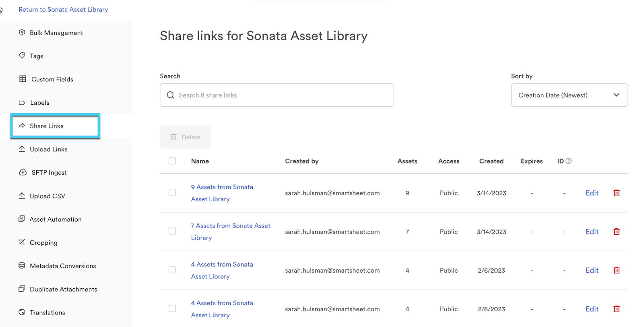This screenshot has height=327, width=644.
Task: Click the trash icon for 9 Assets row
Action: pyautogui.click(x=616, y=193)
